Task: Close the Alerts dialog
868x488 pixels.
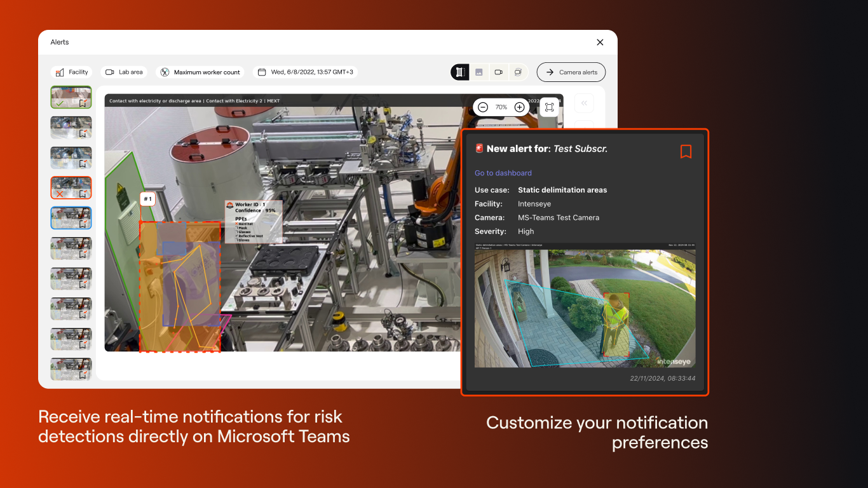Action: (600, 42)
